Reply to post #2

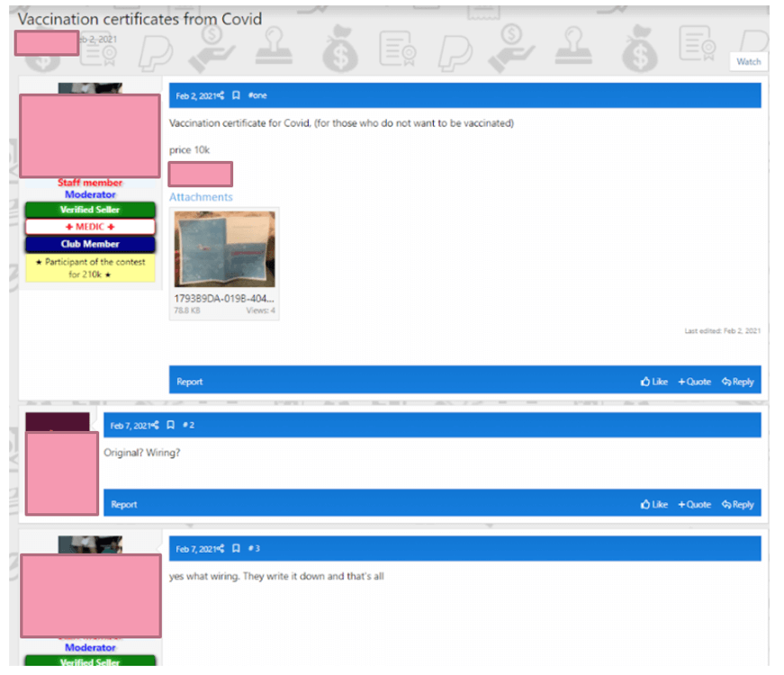(x=737, y=505)
